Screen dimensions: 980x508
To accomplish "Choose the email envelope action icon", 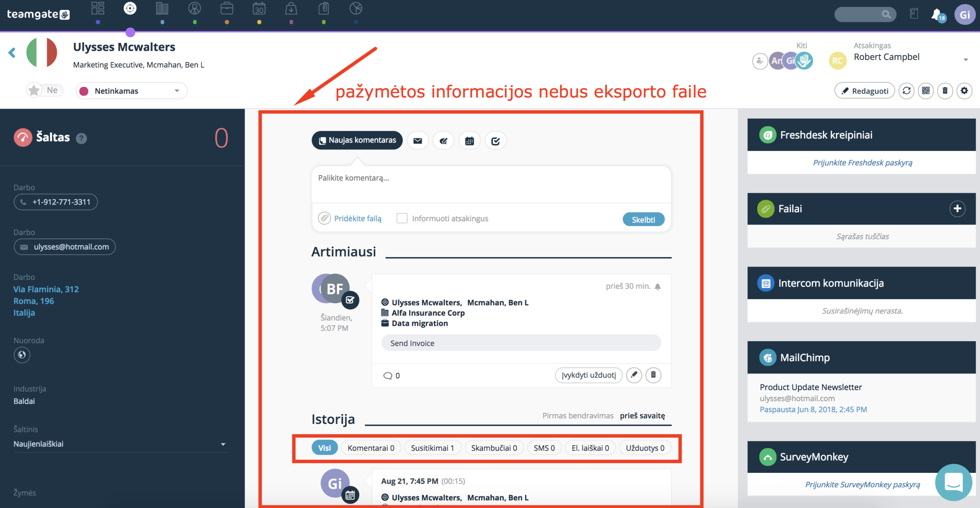I will point(418,141).
